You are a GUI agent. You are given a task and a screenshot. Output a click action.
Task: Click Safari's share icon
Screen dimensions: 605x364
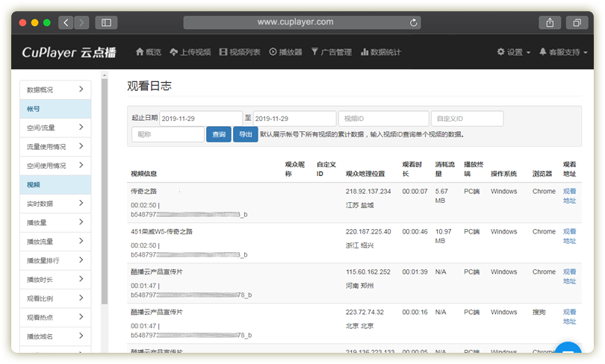pyautogui.click(x=550, y=22)
